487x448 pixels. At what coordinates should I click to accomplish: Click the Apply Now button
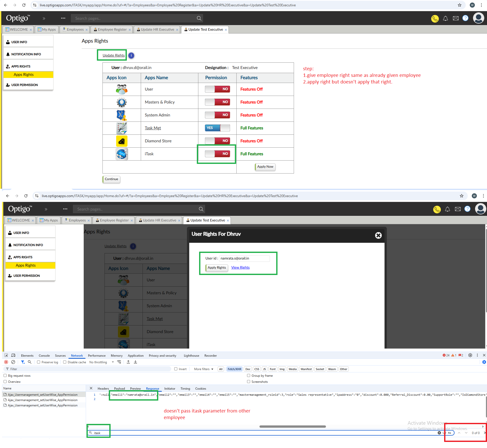coord(265,167)
